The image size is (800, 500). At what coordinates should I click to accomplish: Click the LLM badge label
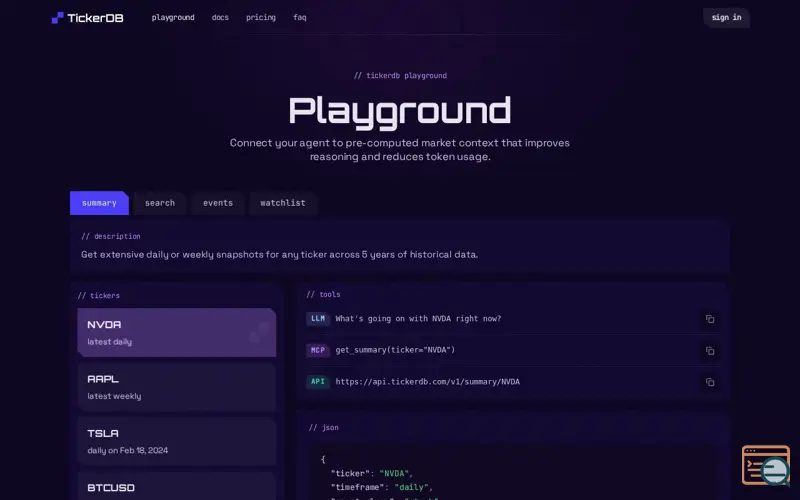(318, 318)
